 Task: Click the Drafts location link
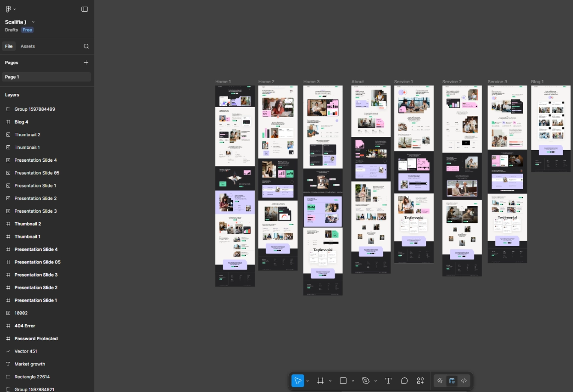(x=12, y=30)
